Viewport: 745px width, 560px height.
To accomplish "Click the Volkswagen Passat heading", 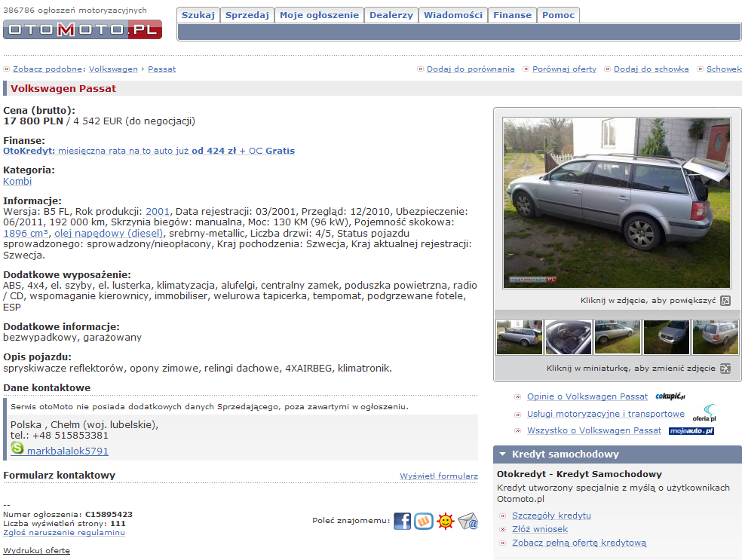I will pos(63,88).
